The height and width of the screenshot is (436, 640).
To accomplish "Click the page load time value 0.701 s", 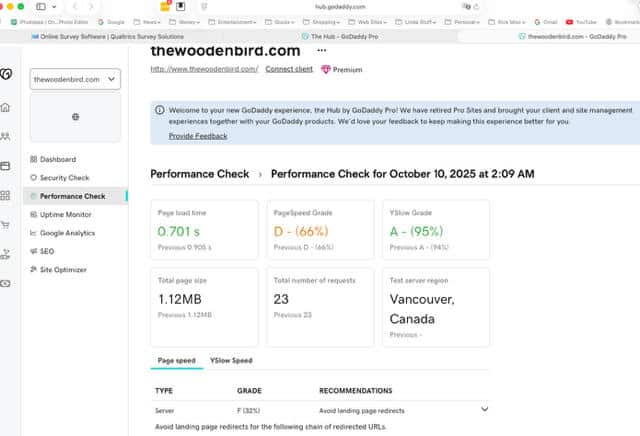I will point(179,231).
